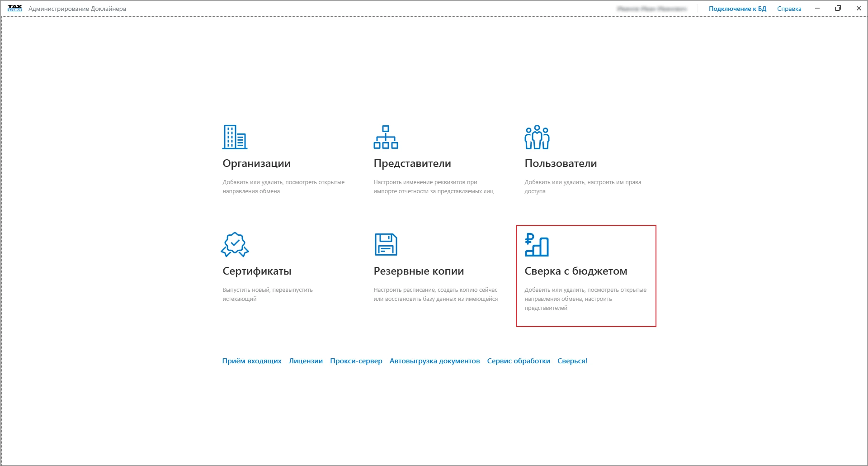Open Прокси-сервер settings link

pyautogui.click(x=356, y=361)
